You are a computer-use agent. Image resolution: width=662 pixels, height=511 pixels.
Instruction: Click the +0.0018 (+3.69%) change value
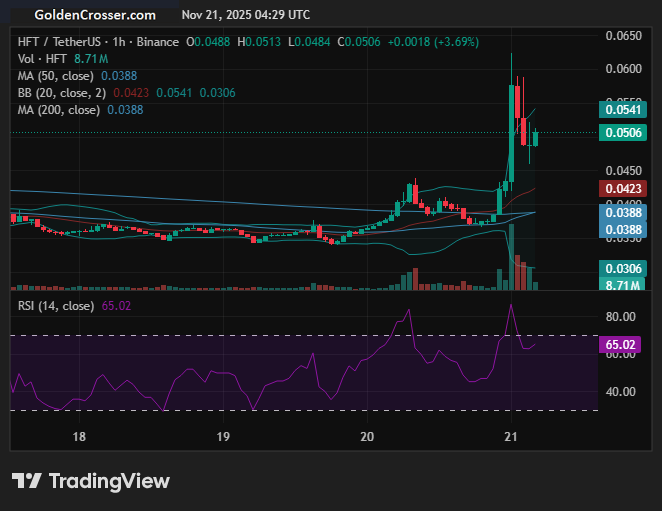[x=433, y=42]
